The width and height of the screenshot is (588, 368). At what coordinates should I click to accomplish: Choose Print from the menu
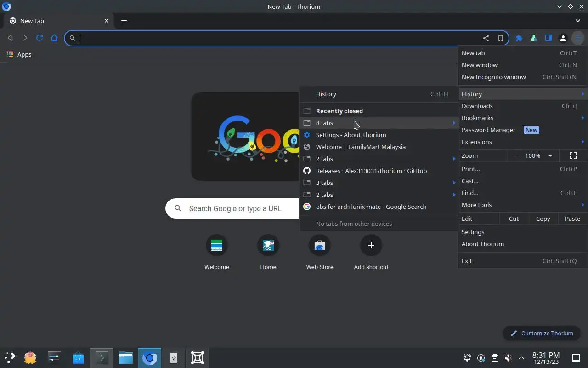tap(523, 169)
